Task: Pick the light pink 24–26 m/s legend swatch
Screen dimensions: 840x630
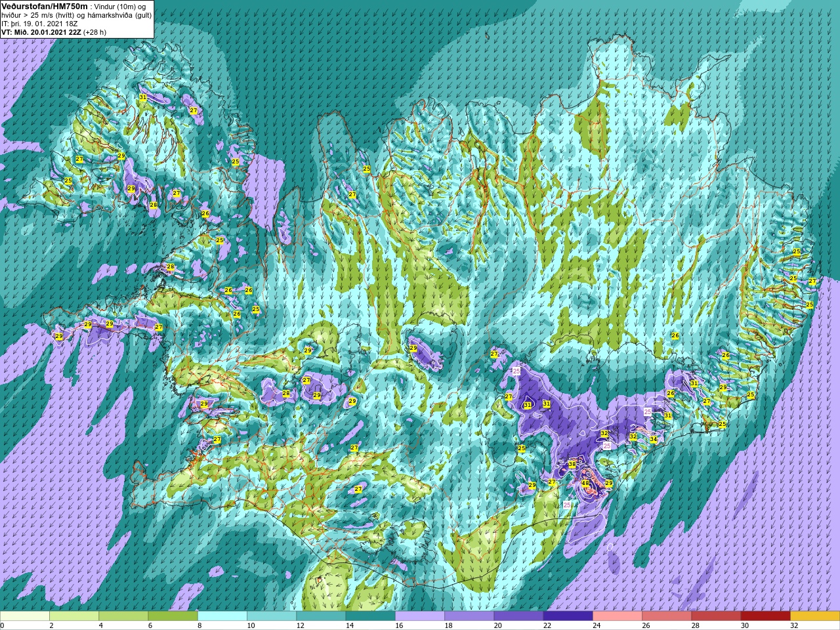Action: pos(618,616)
